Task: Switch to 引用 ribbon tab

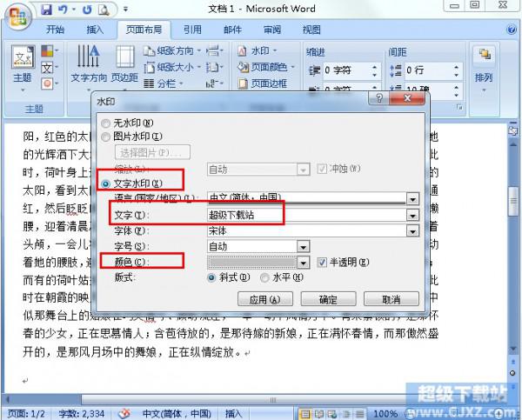Action: [x=192, y=30]
